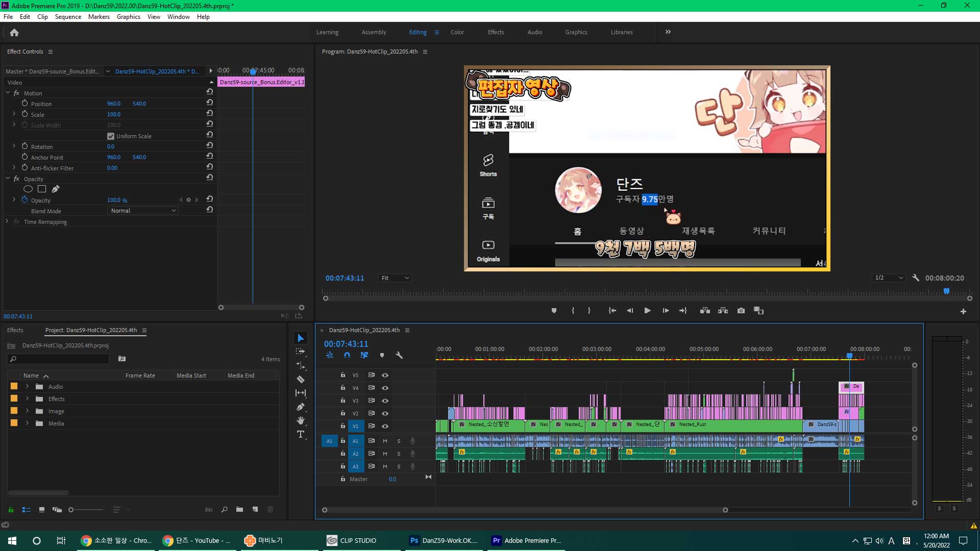Click the Effects panel tab
Image resolution: width=980 pixels, height=551 pixels.
pos(15,330)
